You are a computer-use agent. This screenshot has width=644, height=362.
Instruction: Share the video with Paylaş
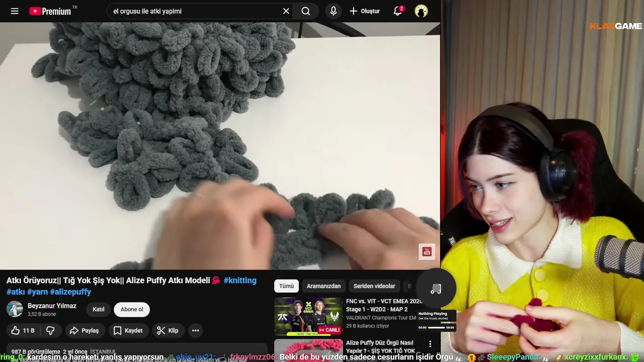85,330
